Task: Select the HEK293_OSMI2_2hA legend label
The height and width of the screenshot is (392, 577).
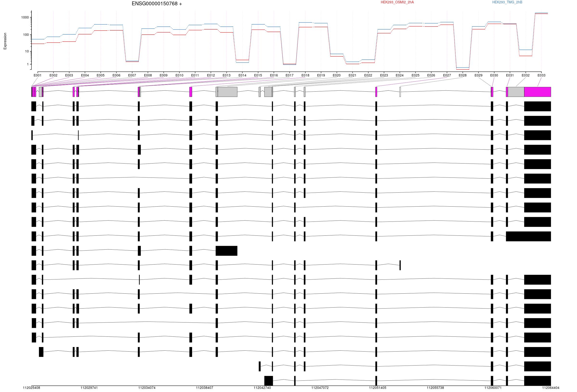Action: (x=397, y=2)
